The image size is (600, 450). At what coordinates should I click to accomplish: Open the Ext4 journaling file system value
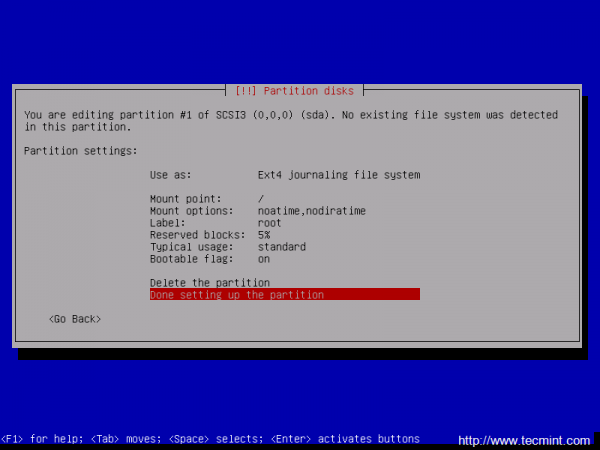339,175
